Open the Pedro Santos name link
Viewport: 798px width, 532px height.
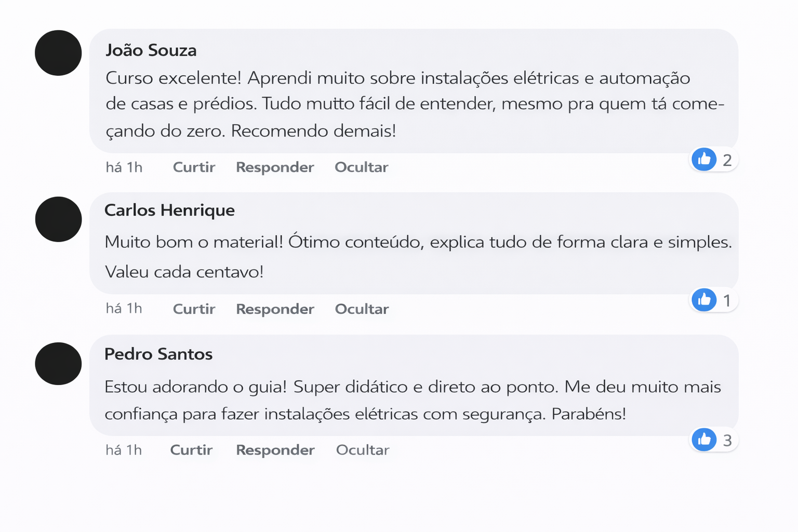pyautogui.click(x=158, y=354)
